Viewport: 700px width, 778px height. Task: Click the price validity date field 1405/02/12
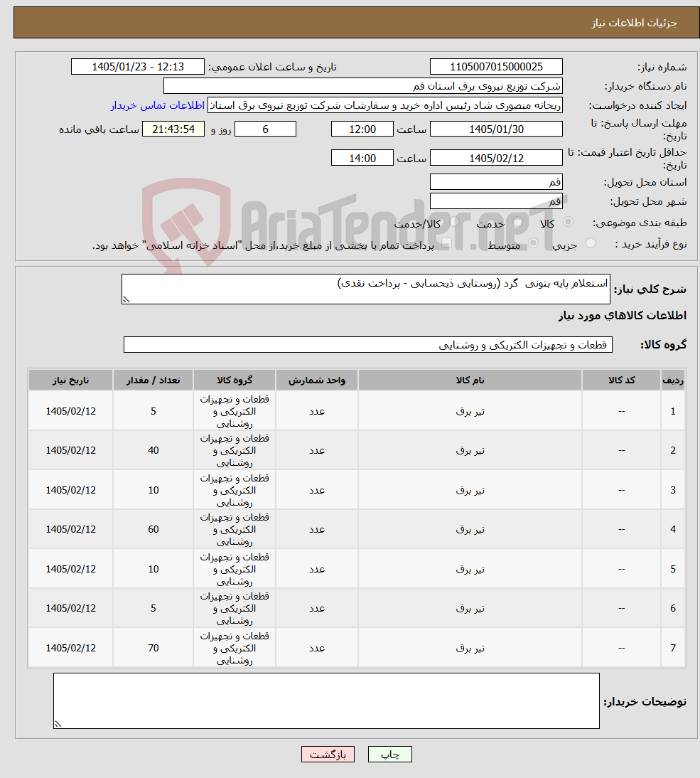496,158
